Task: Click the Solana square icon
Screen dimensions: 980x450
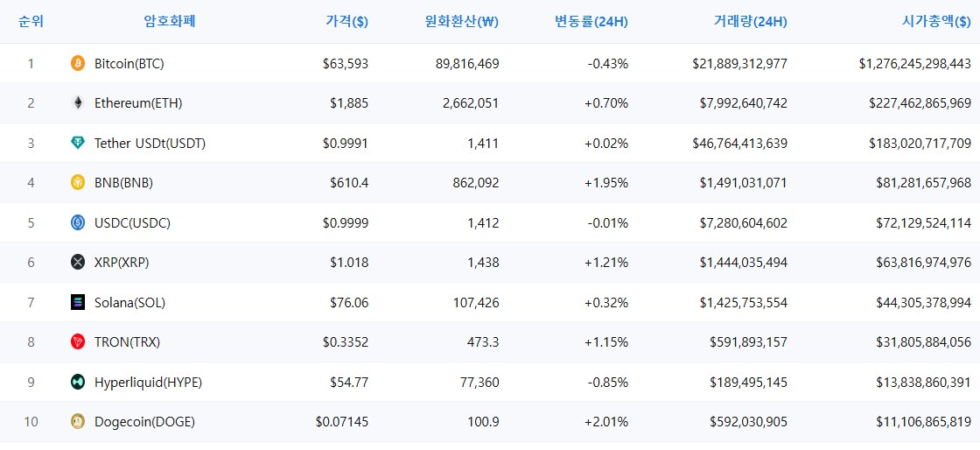Action: tap(78, 303)
